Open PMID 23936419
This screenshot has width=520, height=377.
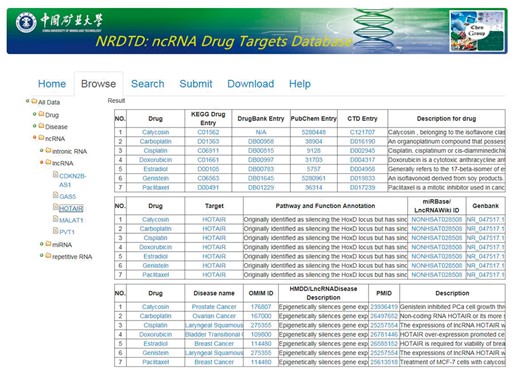pyautogui.click(x=384, y=307)
